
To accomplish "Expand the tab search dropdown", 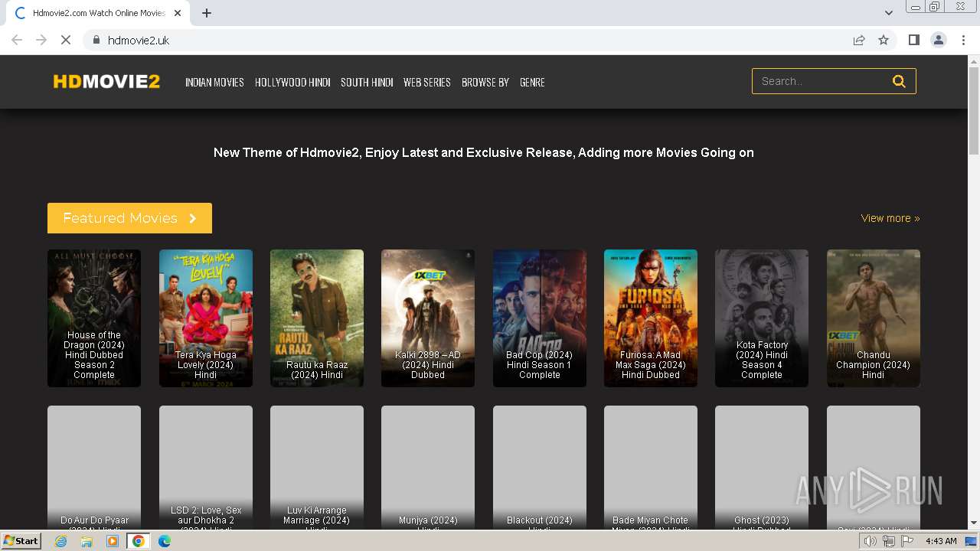I will click(889, 13).
